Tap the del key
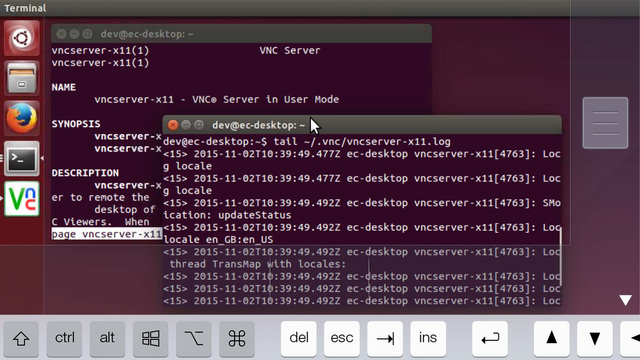 pyautogui.click(x=299, y=338)
